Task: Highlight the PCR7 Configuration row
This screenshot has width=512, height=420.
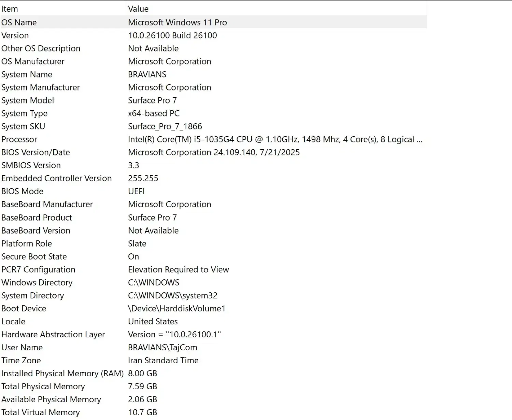Action: (38, 269)
